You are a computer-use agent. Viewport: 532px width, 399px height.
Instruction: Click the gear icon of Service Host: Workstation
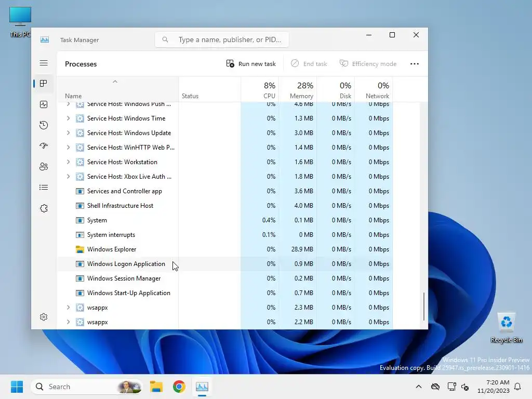[x=79, y=162]
